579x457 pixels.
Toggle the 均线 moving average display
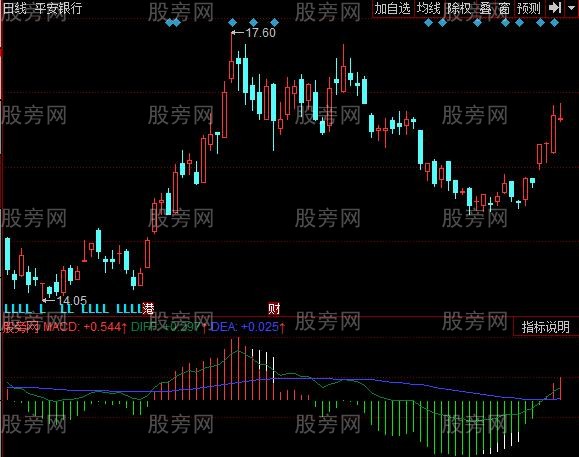[429, 8]
